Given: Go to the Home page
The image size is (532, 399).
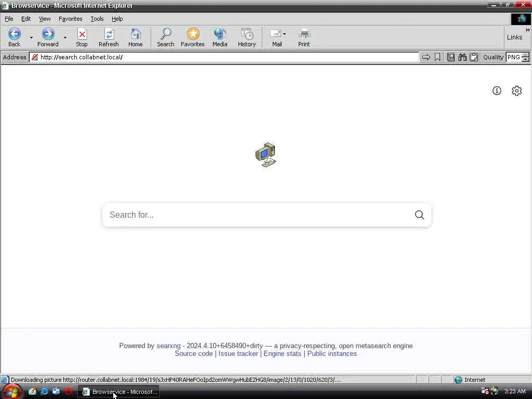Looking at the screenshot, I should (136, 37).
